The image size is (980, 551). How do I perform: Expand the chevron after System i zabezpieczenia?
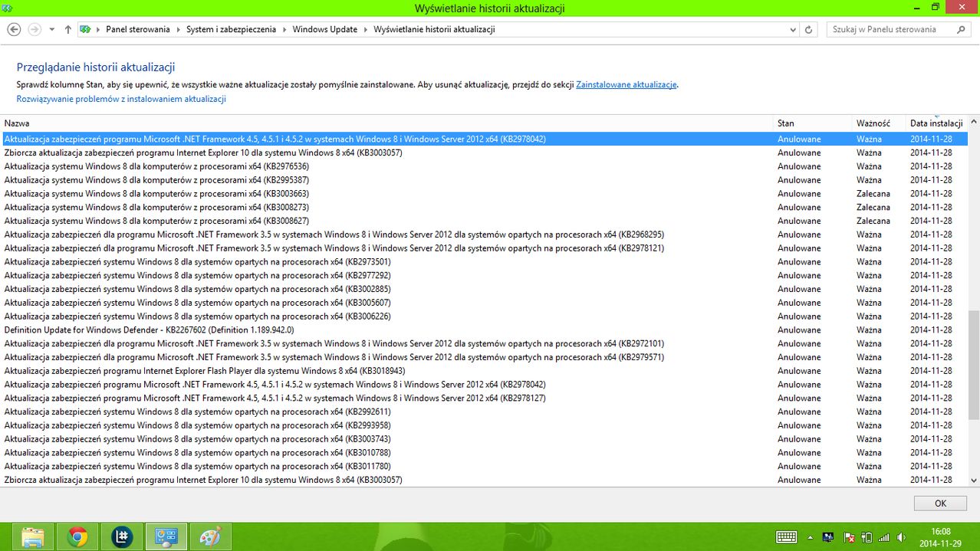[284, 29]
